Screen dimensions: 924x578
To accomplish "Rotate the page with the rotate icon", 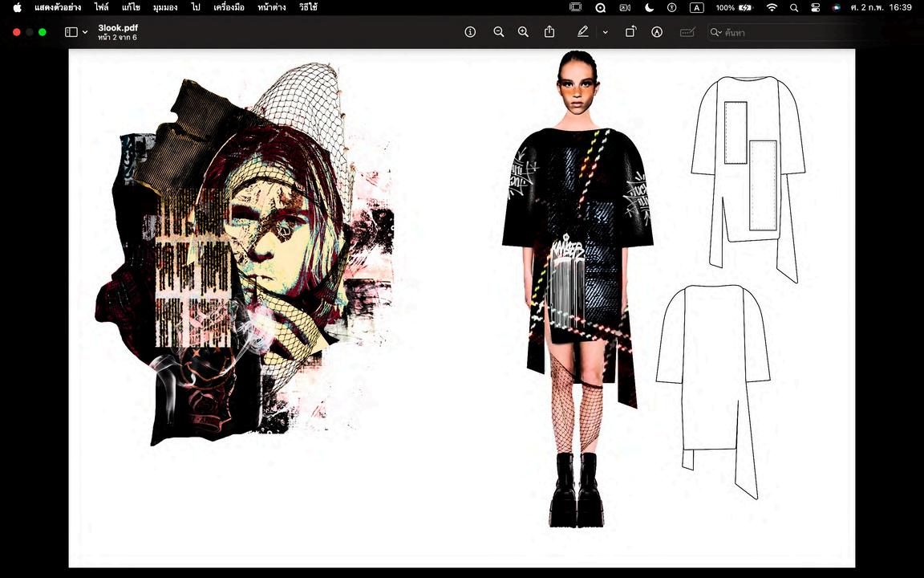I will (630, 32).
